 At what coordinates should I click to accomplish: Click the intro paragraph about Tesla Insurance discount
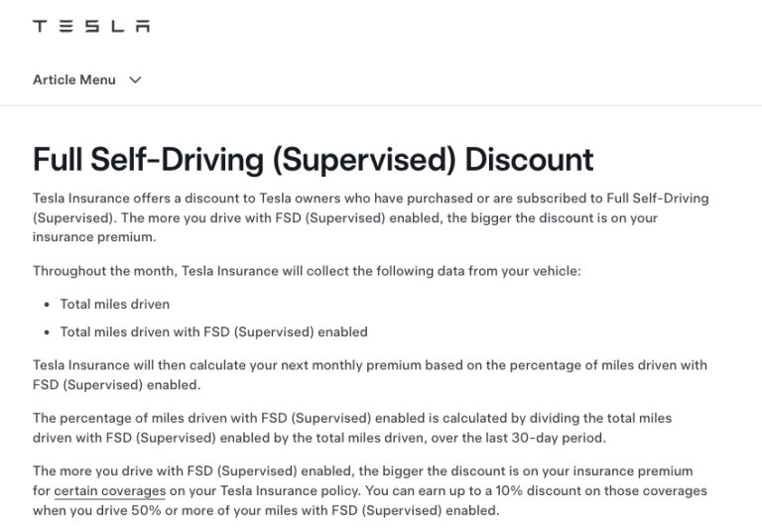(x=370, y=217)
